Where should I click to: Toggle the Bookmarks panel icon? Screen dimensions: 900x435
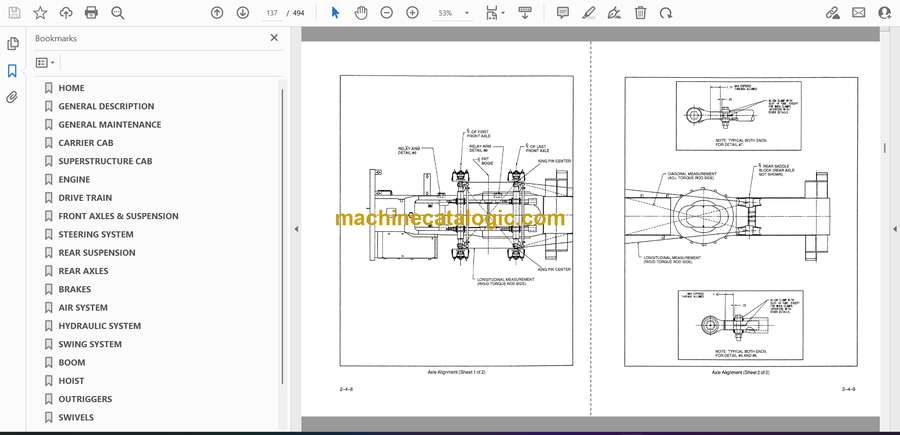(12, 71)
